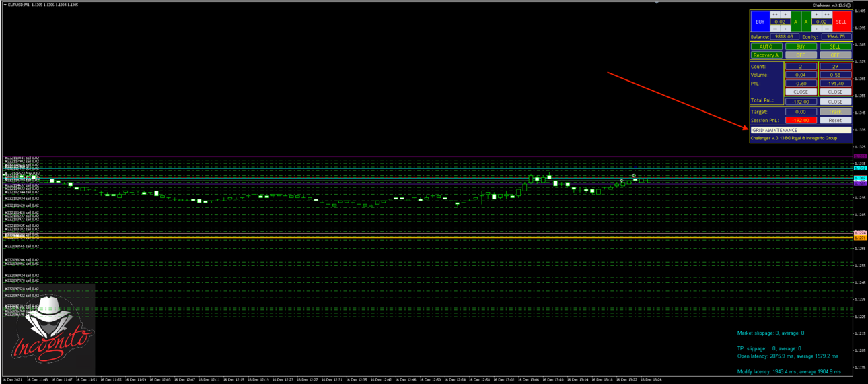Viewport: 868px width, 384px height.
Task: Increase sell lot with the single + stepper
Action: point(817,15)
